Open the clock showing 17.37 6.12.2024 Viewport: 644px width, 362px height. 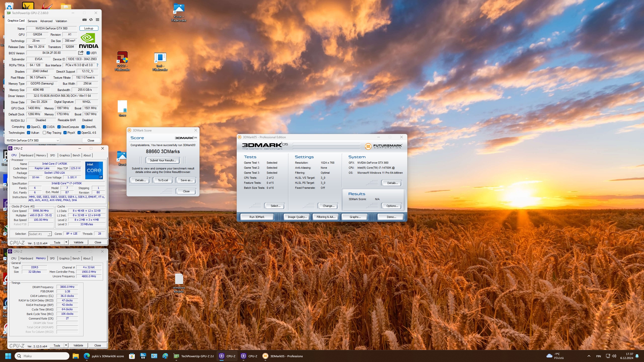tap(627, 356)
